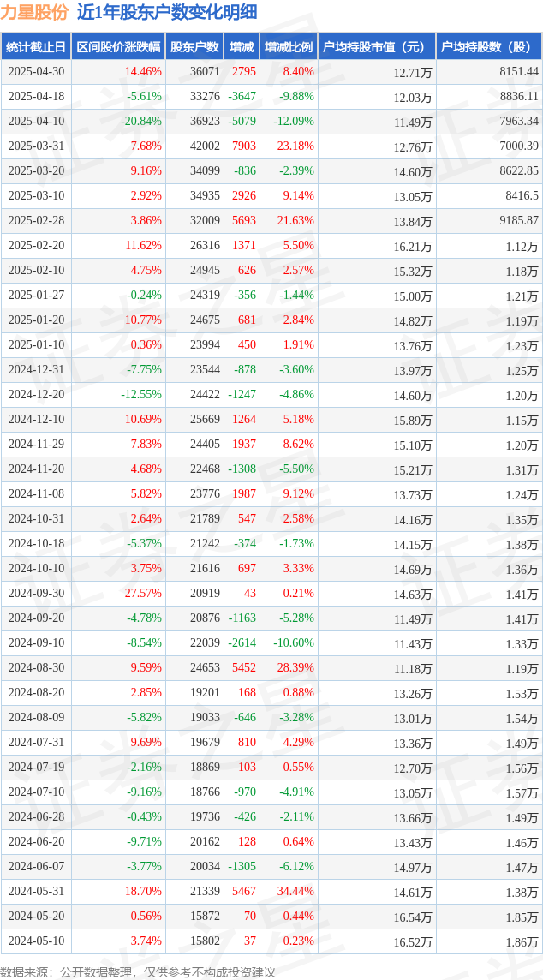Click the 增减比例 column header
This screenshot has height=980, width=543.
pos(289,47)
